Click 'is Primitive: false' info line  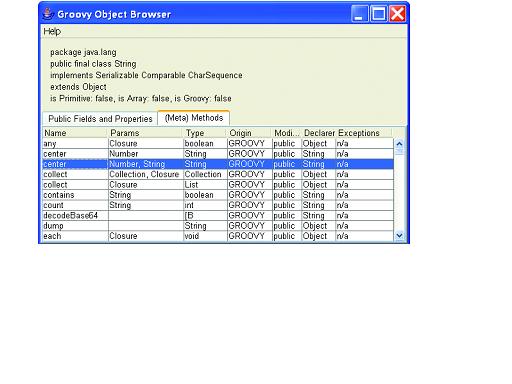141,98
